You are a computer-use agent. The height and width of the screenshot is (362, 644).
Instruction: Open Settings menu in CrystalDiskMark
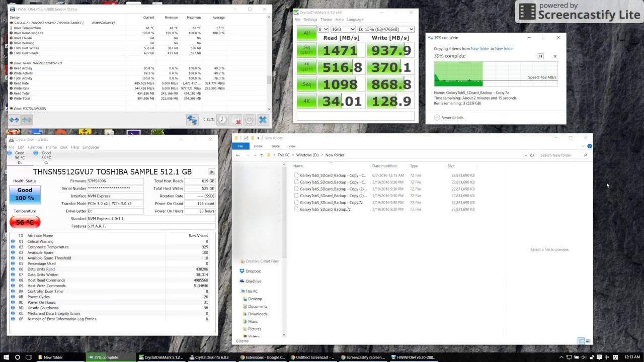[310, 20]
